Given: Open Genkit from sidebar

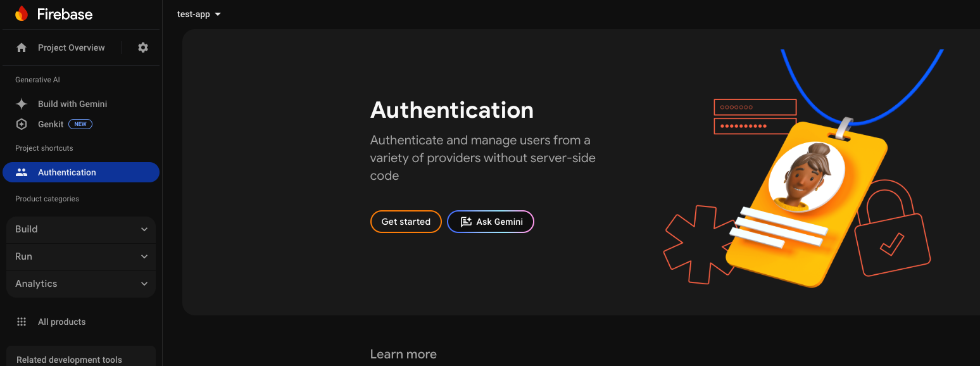Looking at the screenshot, I should click(x=51, y=124).
